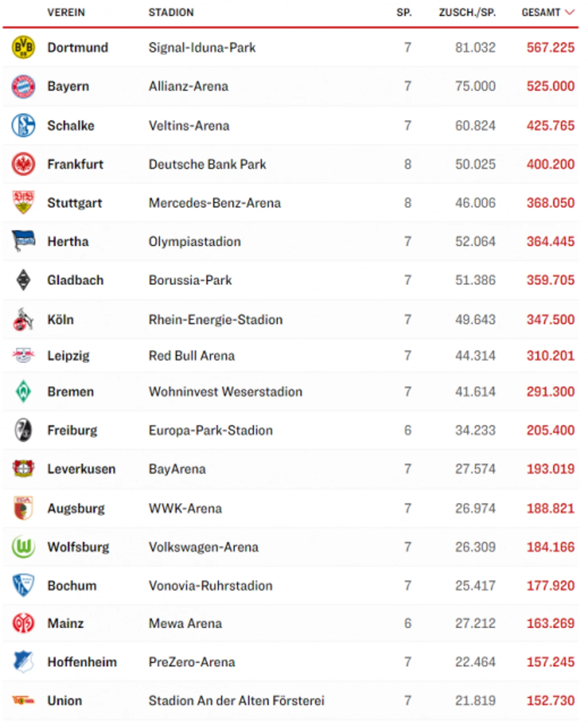Sort by ZUSCH./SP. column header

[x=467, y=12]
